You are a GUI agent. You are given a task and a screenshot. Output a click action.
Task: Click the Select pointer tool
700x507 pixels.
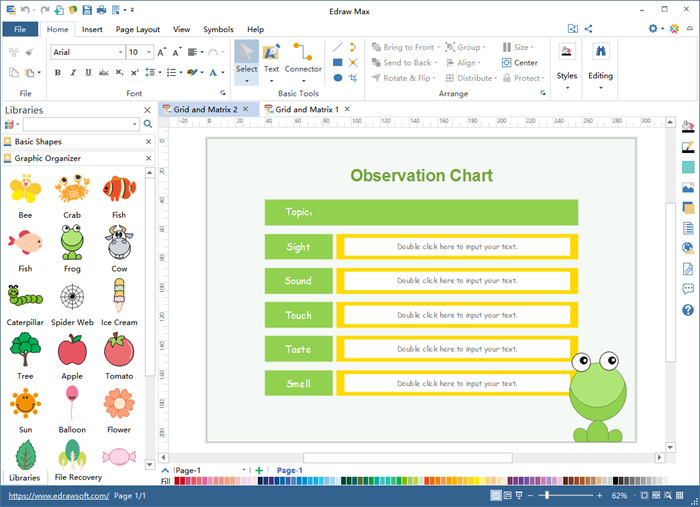246,58
